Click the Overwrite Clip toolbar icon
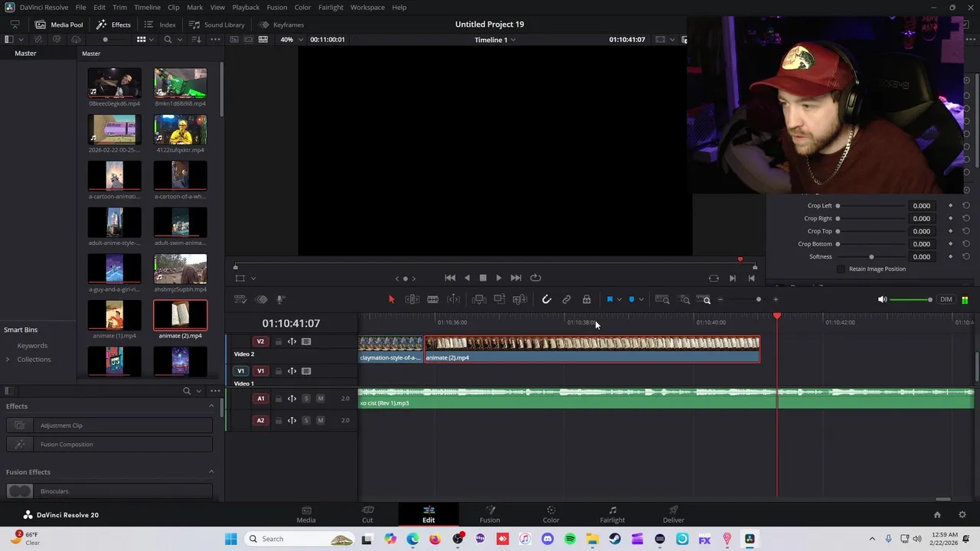This screenshot has height=551, width=980. 499,299
